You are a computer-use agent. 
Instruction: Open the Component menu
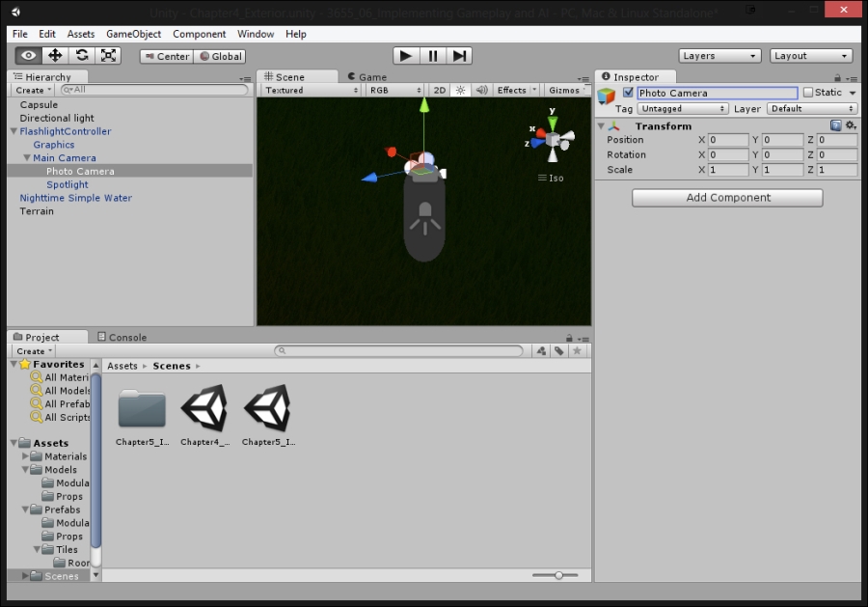point(200,34)
